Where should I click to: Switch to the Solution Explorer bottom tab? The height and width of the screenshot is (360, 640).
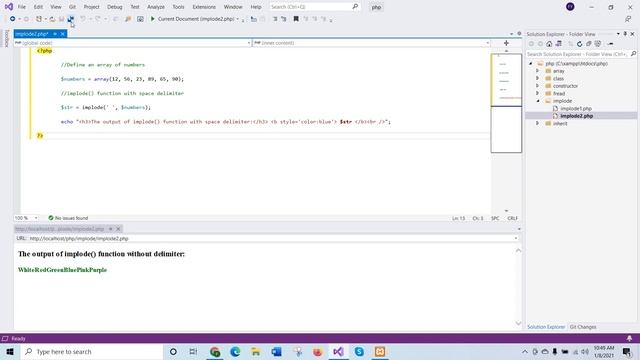546,327
